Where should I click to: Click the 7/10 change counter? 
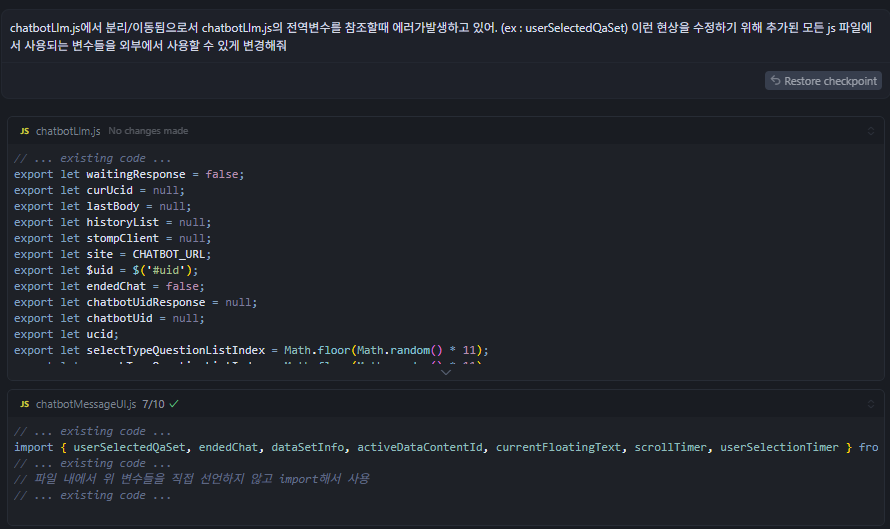click(153, 404)
